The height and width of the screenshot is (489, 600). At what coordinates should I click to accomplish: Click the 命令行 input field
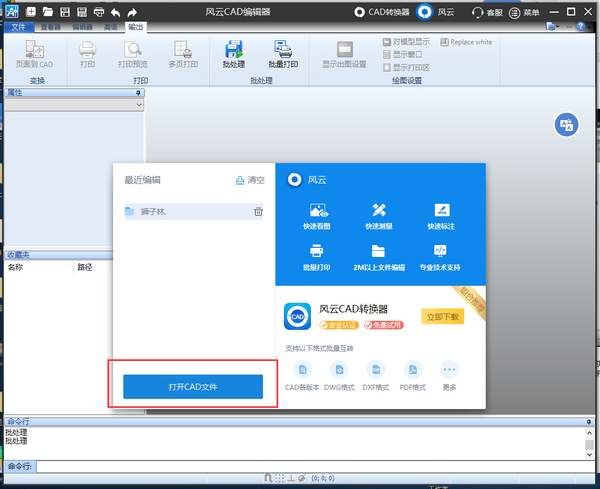coord(315,466)
